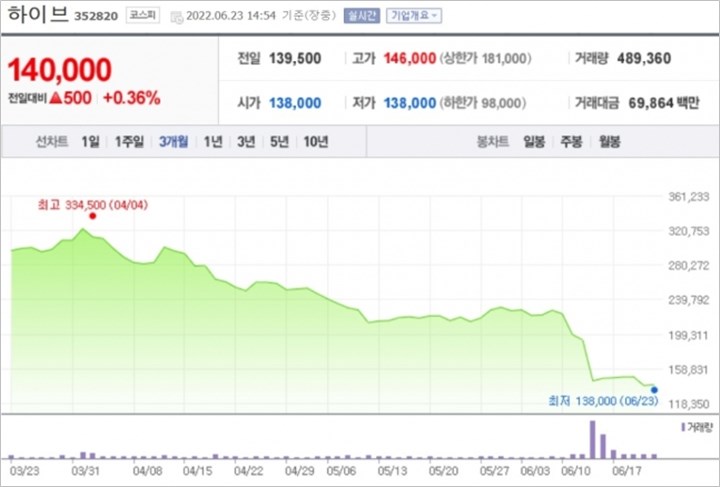Click the red up-triangle price change icon

point(56,98)
